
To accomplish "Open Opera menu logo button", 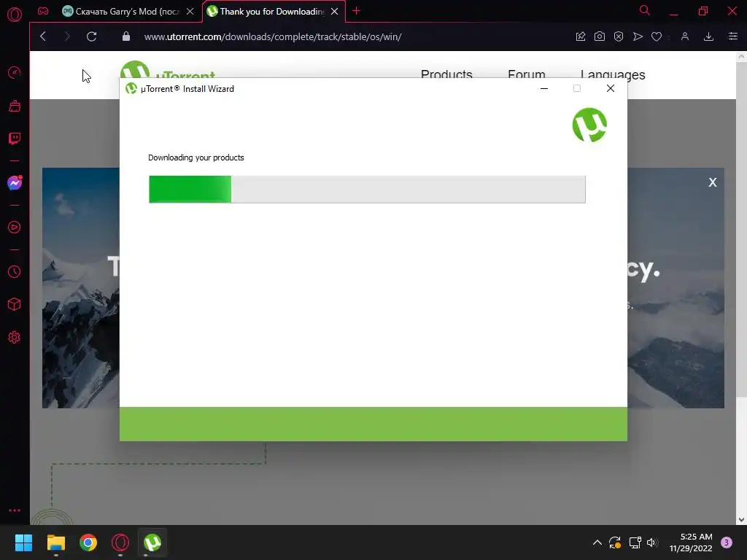I will [15, 15].
